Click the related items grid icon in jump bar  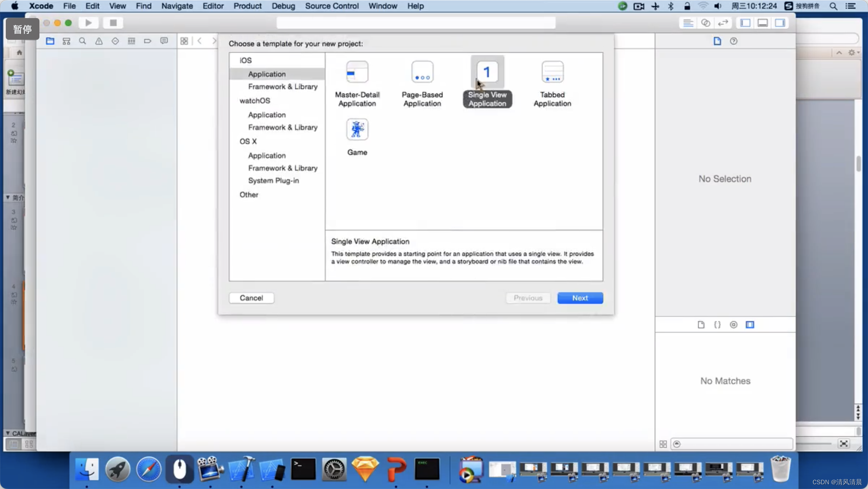(184, 41)
